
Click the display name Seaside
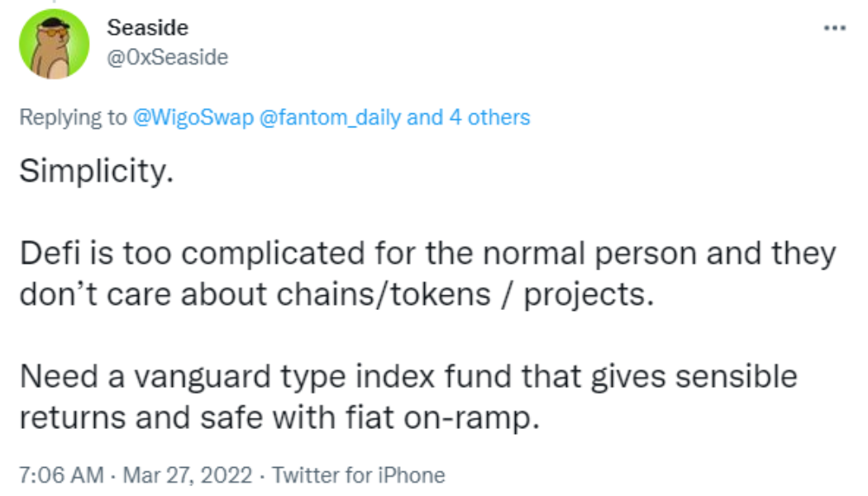pyautogui.click(x=146, y=26)
